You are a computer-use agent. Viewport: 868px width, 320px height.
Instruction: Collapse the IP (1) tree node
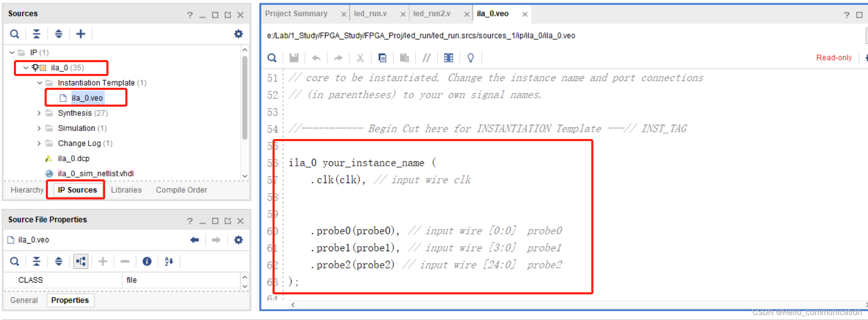12,52
